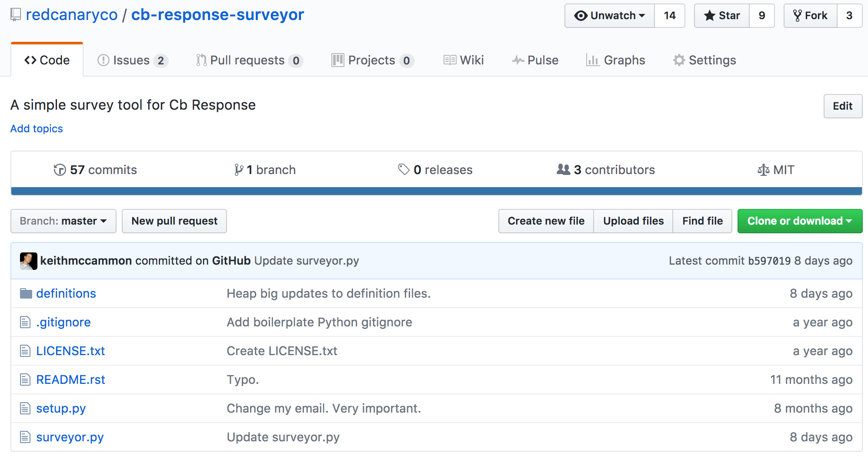Click the branch icon beside 1 branch

coord(238,170)
